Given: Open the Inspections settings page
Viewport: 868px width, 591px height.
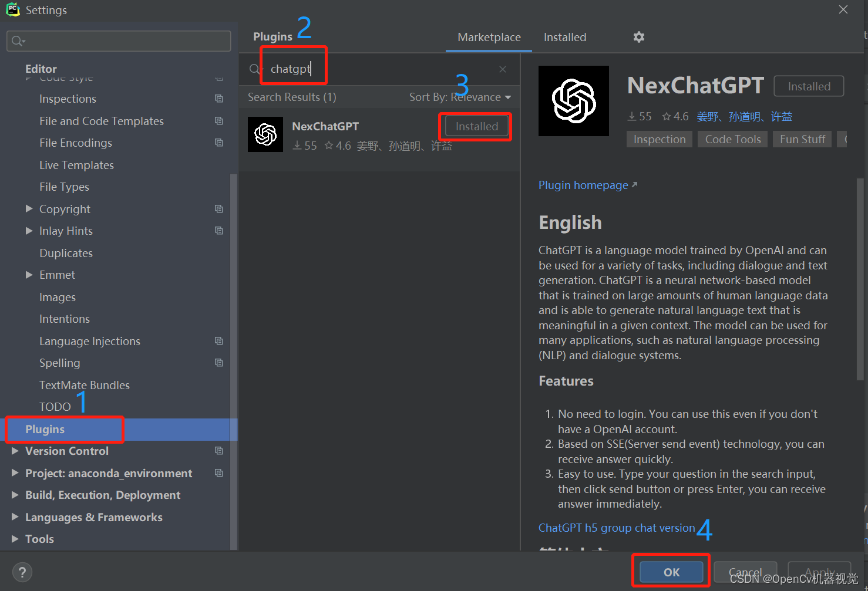Looking at the screenshot, I should (68, 99).
